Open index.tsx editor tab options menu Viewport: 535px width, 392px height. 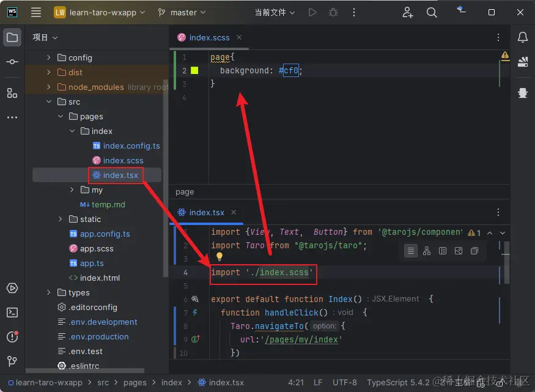(x=498, y=213)
